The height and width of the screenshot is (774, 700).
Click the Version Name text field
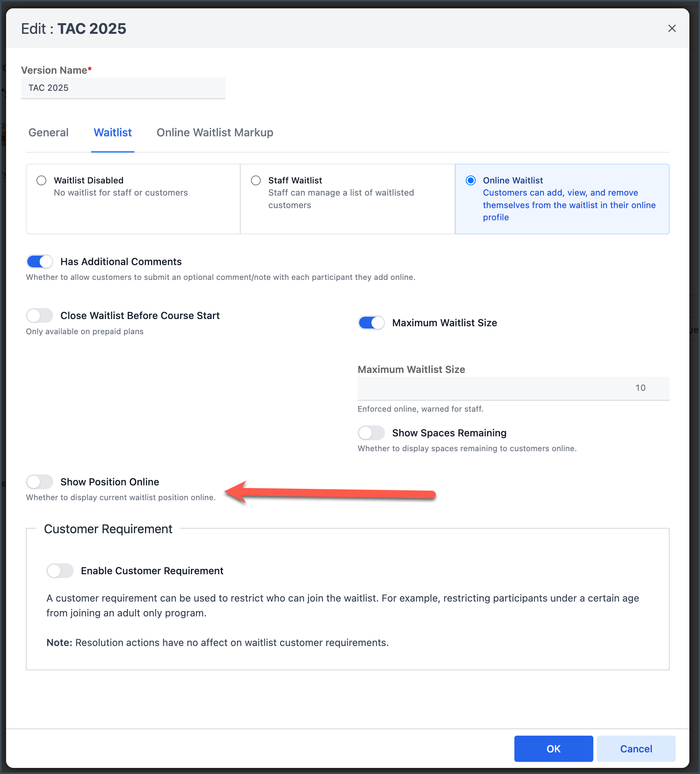123,88
